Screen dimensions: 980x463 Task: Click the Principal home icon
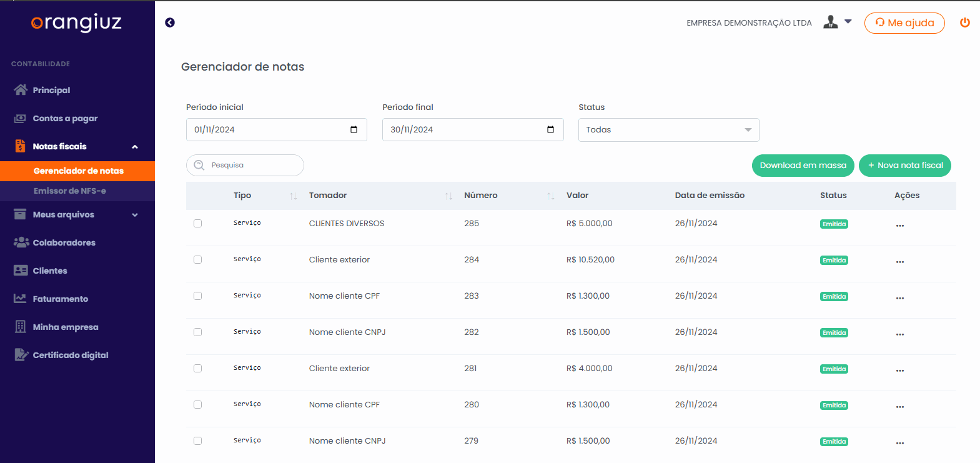(x=21, y=90)
